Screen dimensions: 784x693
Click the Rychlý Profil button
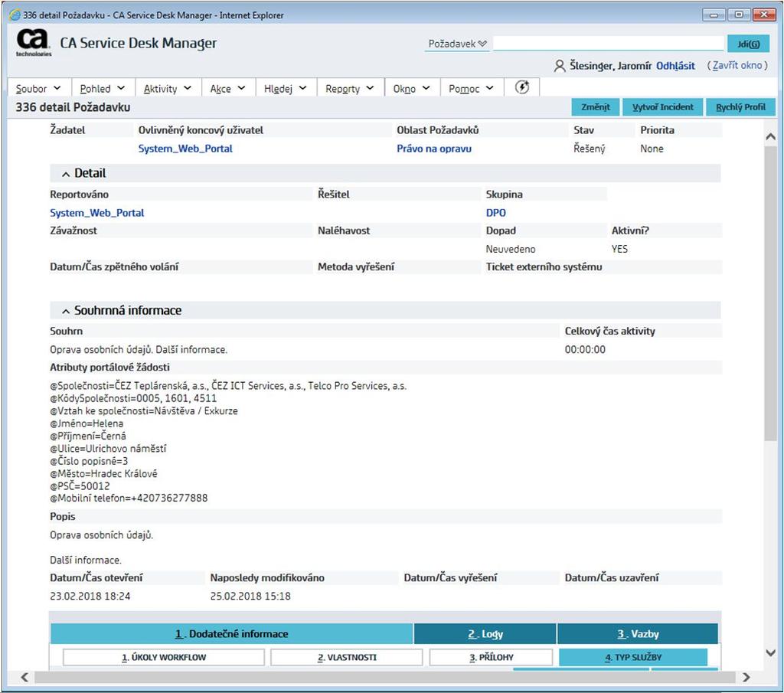pos(740,107)
